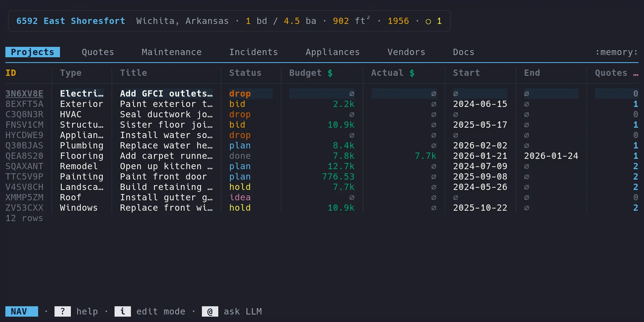Click title 'Seal ductwork jo…'

click(x=166, y=115)
